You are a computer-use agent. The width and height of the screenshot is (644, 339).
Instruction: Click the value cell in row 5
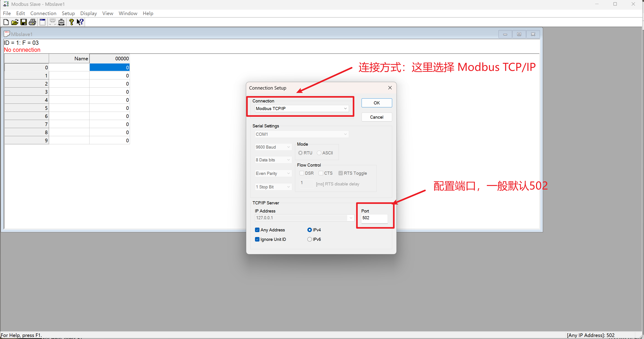pos(110,108)
